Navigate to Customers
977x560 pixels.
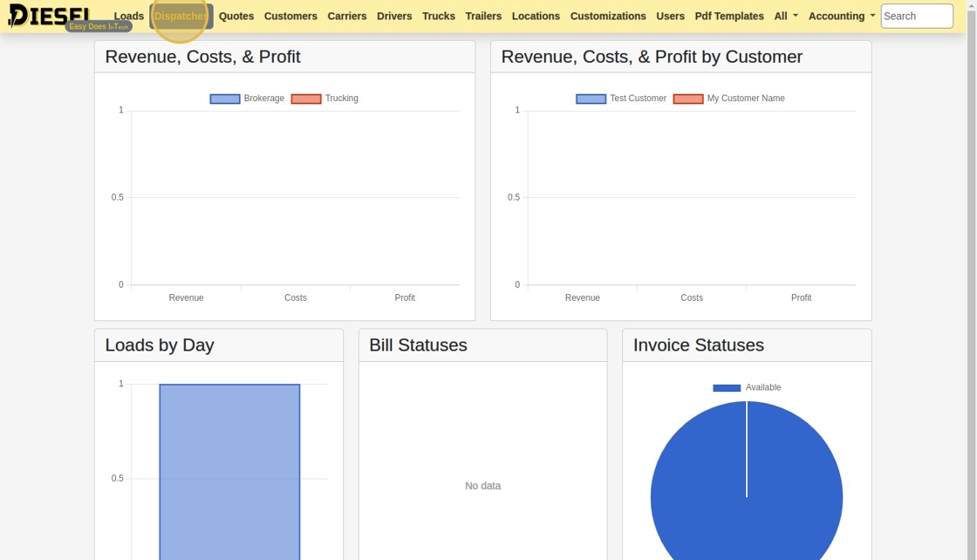tap(290, 17)
